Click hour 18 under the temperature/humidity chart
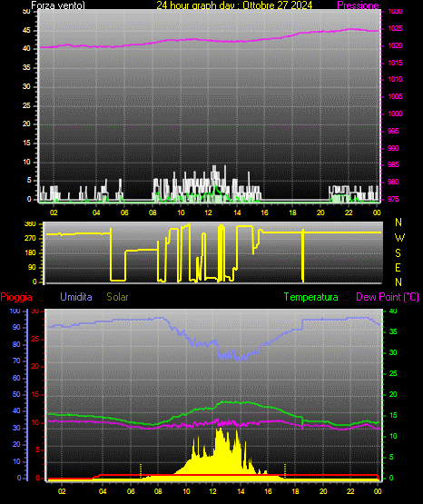 click(296, 491)
